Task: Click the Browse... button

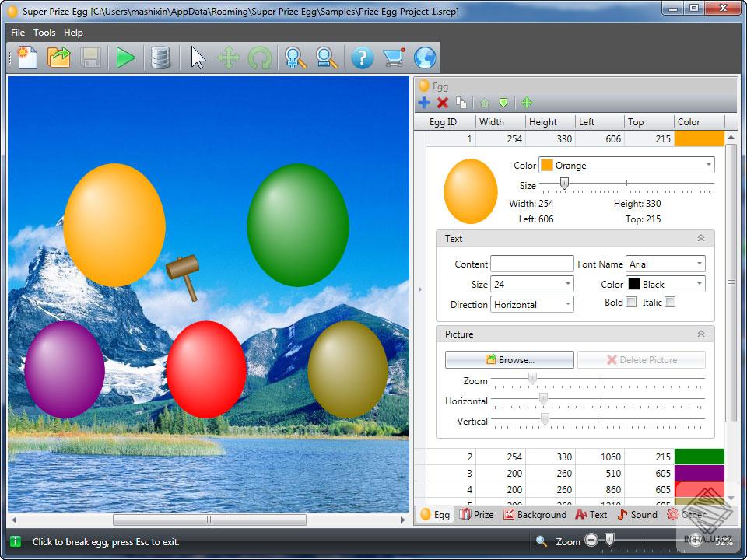Action: (510, 360)
